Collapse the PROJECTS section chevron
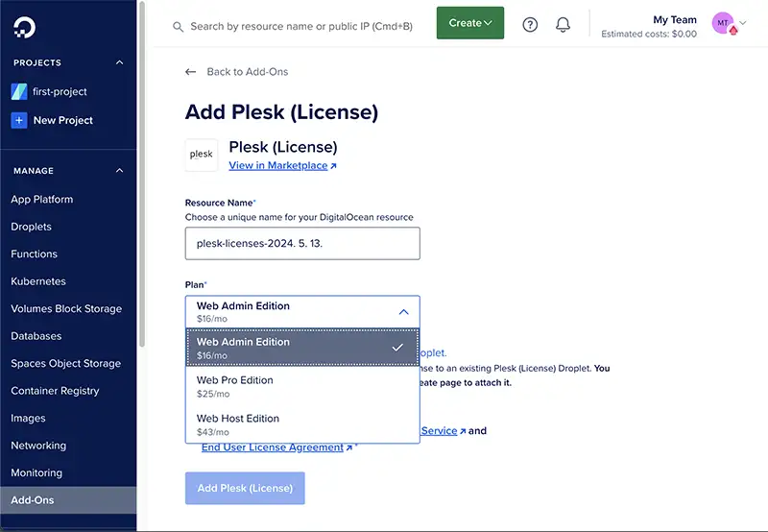Viewport: 768px width, 532px height. [119, 62]
